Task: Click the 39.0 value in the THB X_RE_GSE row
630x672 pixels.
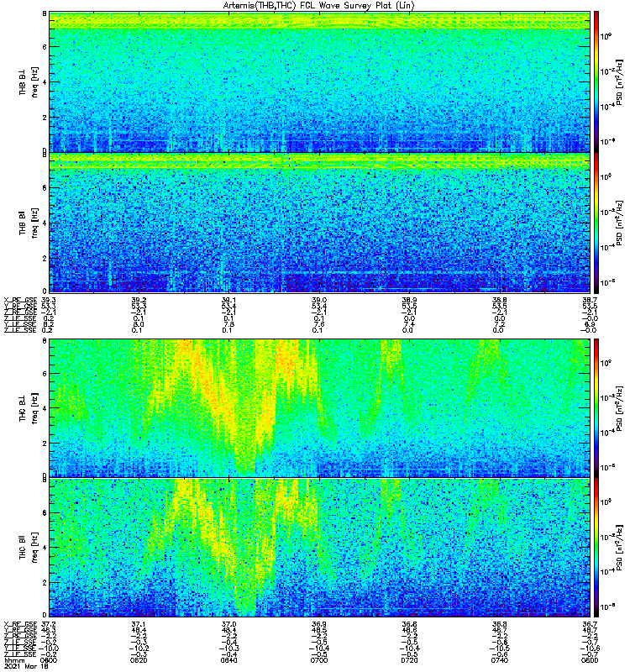Action: (x=319, y=300)
